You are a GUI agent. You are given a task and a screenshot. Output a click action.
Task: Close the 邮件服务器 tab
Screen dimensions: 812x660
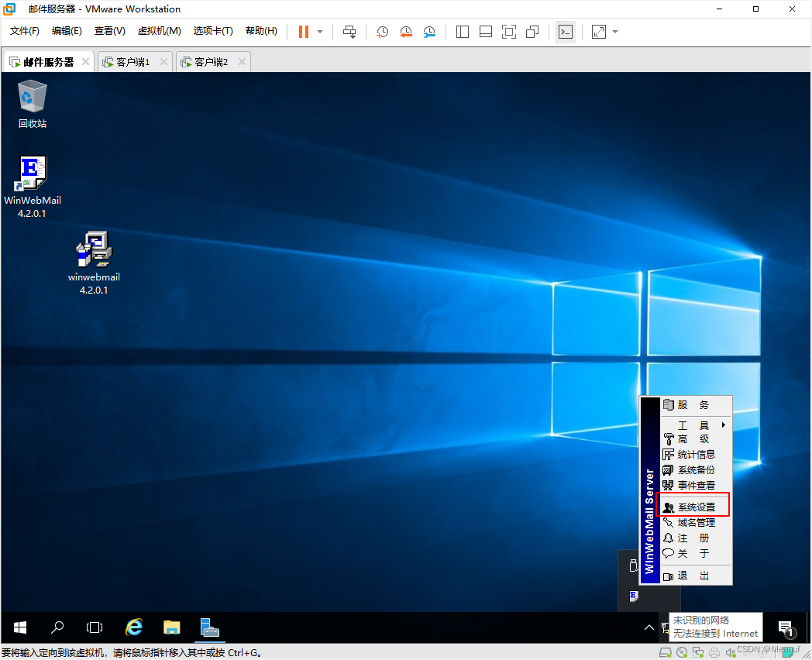coord(85,62)
